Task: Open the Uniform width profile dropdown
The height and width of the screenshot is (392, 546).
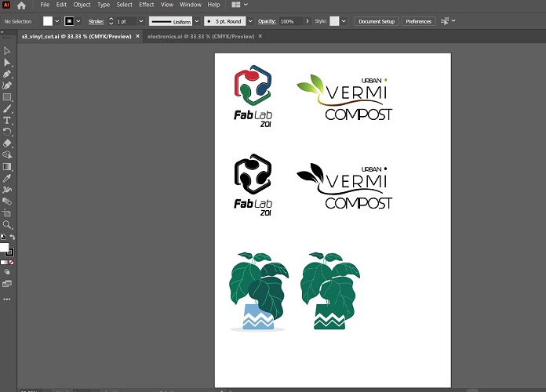Action: tap(197, 21)
